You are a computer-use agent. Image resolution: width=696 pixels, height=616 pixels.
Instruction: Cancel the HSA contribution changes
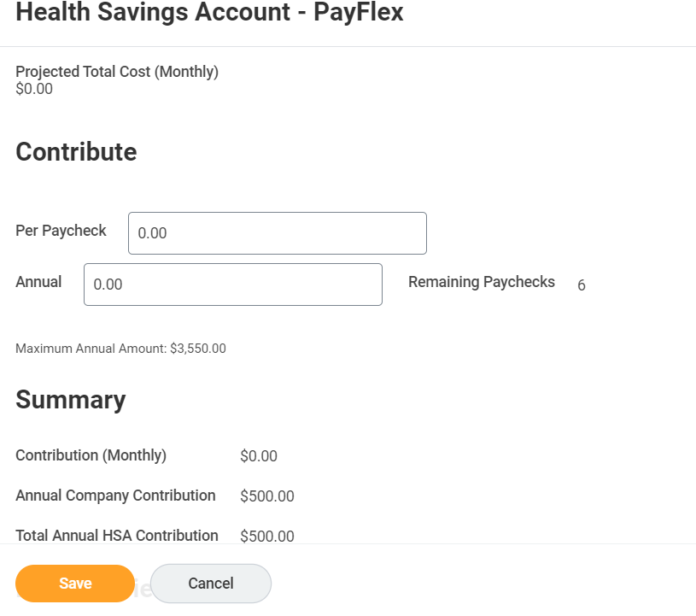point(211,584)
